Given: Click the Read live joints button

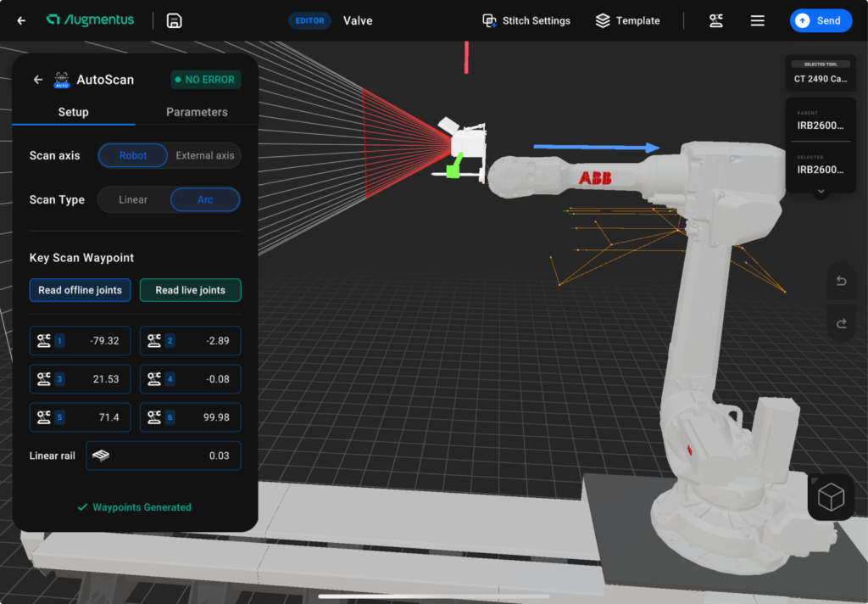Looking at the screenshot, I should 190,289.
